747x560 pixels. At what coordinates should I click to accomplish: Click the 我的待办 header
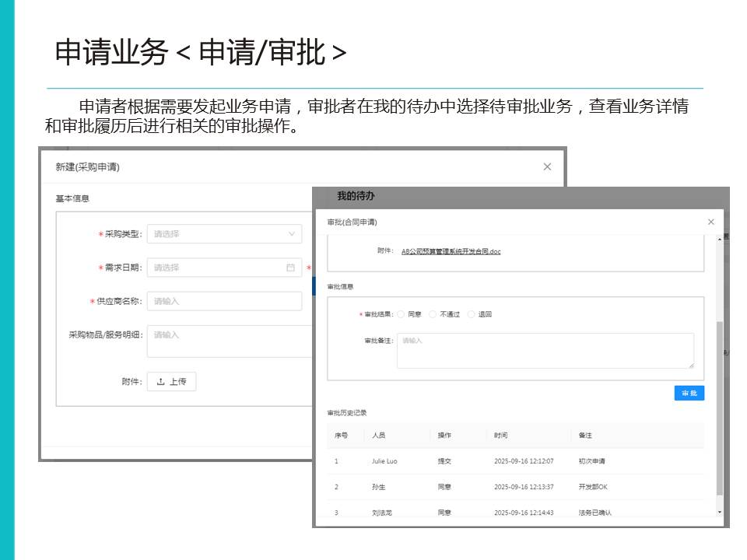[356, 196]
